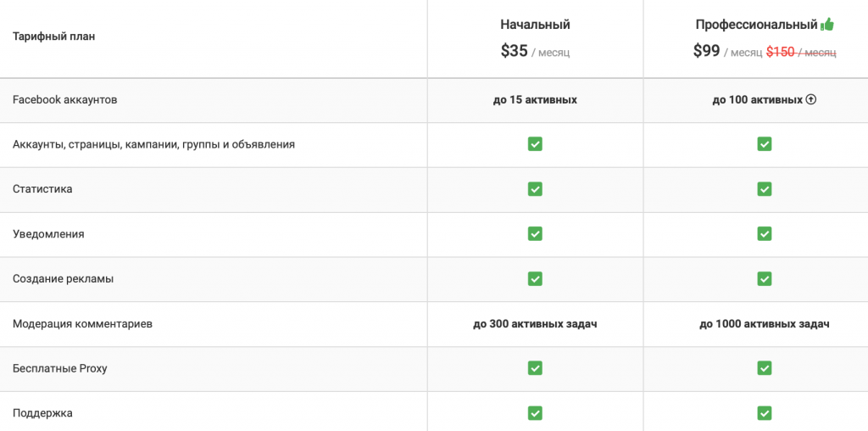
Task: Click the Профессиональный checkbox for 'Аккаунты, страницы, кампании' row
Action: (x=765, y=144)
